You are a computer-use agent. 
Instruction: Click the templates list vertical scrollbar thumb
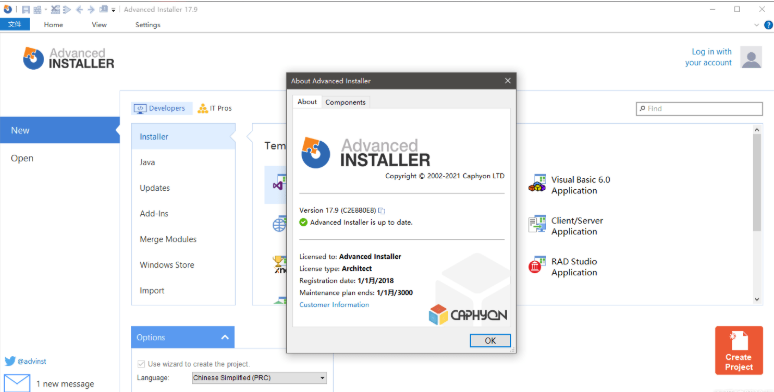pyautogui.click(x=757, y=183)
